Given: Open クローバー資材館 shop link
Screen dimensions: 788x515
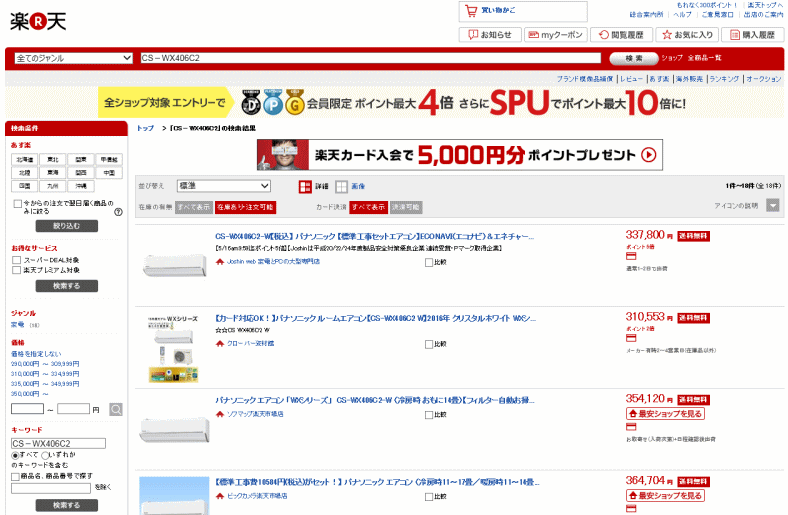Looking at the screenshot, I should [250, 343].
